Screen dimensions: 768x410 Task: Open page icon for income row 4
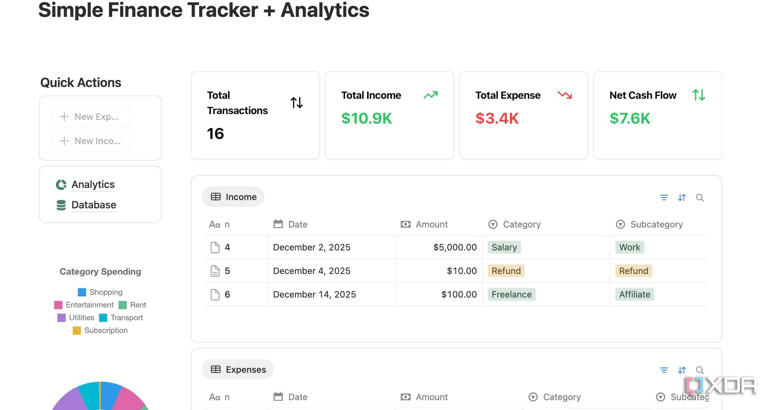tap(215, 247)
